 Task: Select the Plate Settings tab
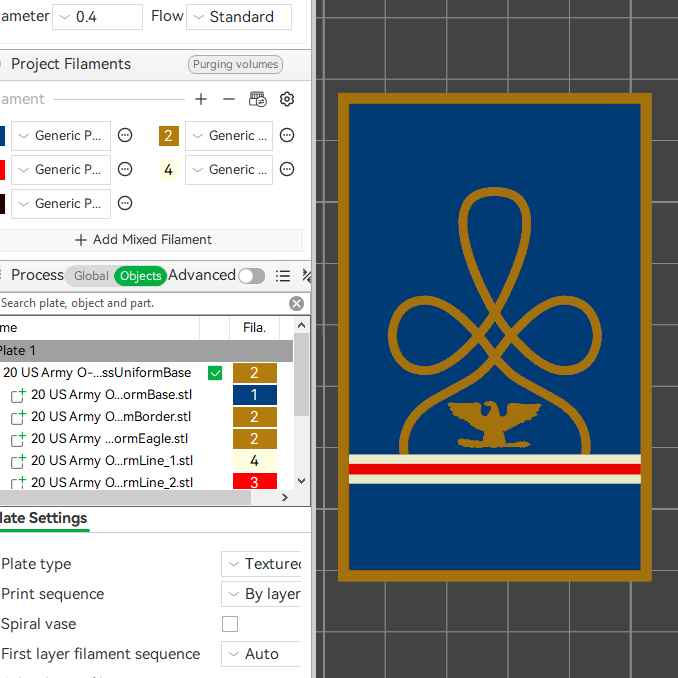[43, 518]
